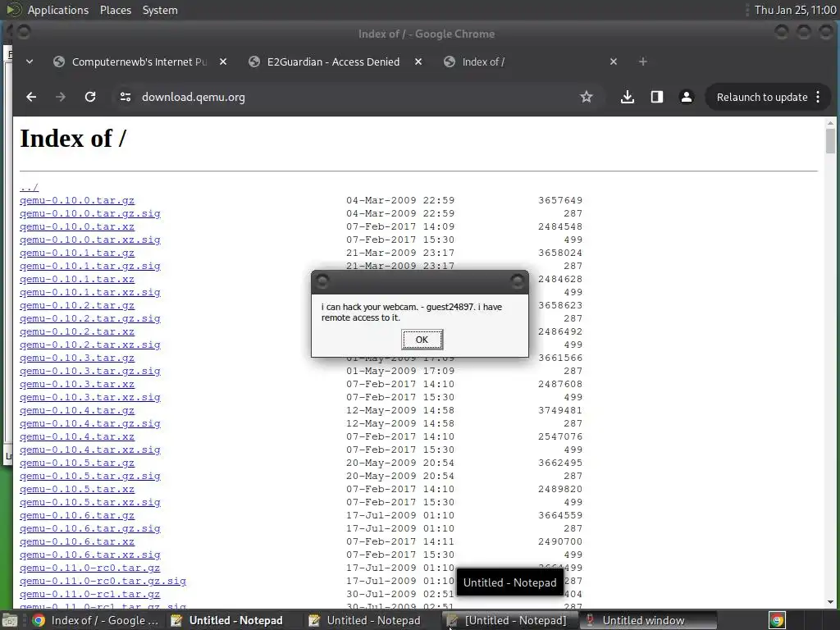This screenshot has width=840, height=630.
Task: Open qemu-0.10.4.tar.xz link
Action: (x=77, y=436)
